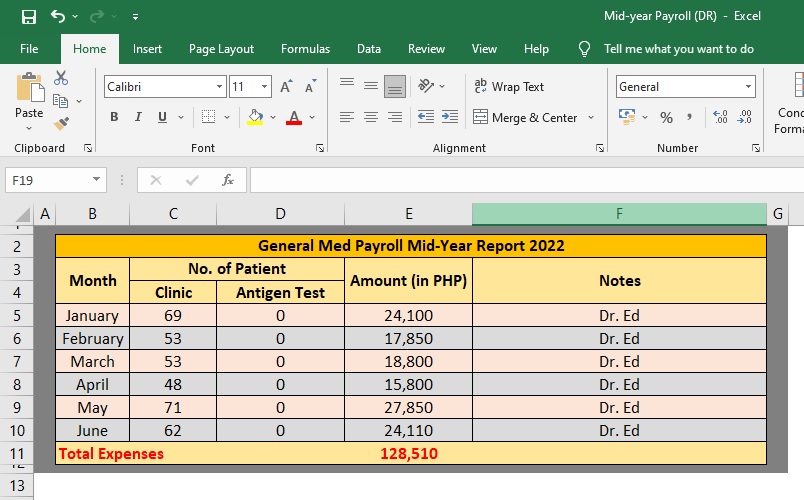Switch to the Insert tab

pos(147,49)
